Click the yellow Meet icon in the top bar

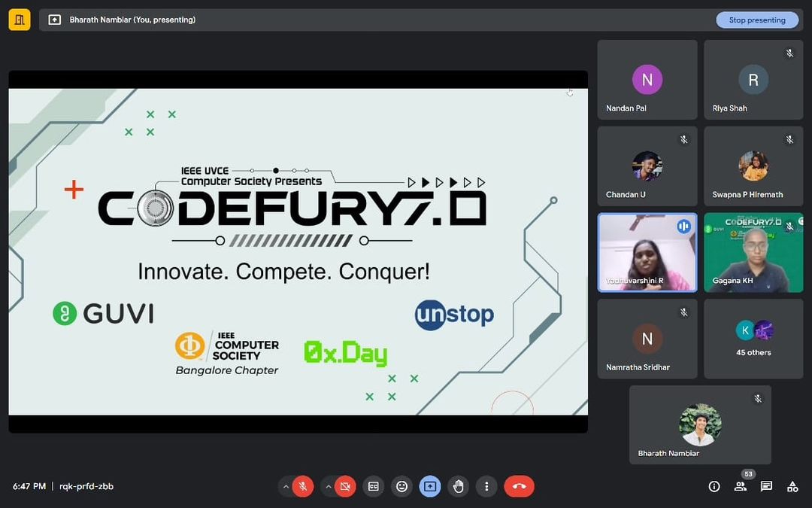pyautogui.click(x=20, y=20)
